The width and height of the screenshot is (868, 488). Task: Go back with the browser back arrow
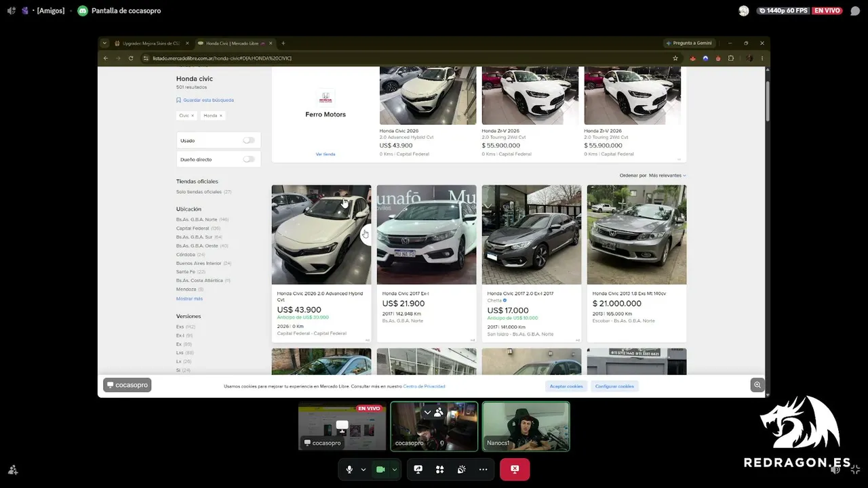point(106,58)
